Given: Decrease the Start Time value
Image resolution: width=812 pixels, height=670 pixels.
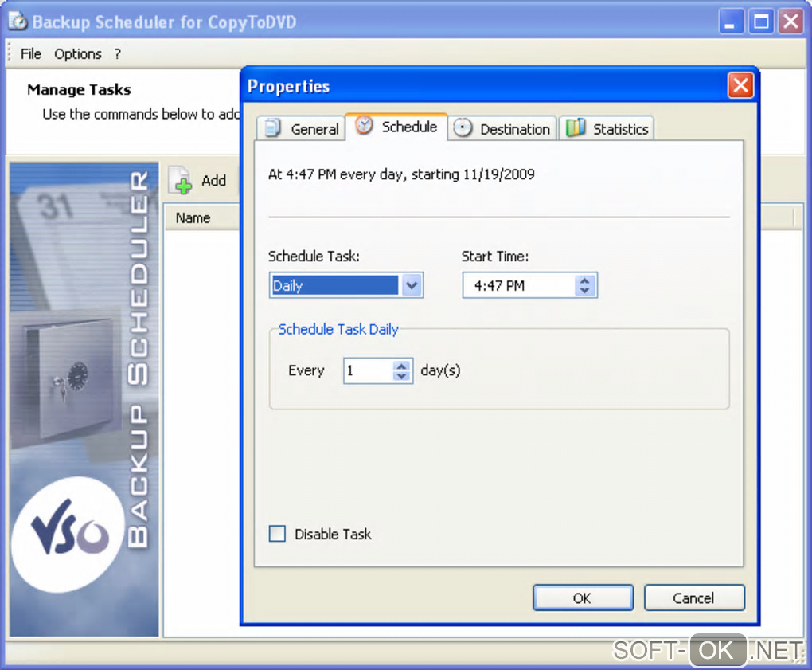Looking at the screenshot, I should pos(584,290).
